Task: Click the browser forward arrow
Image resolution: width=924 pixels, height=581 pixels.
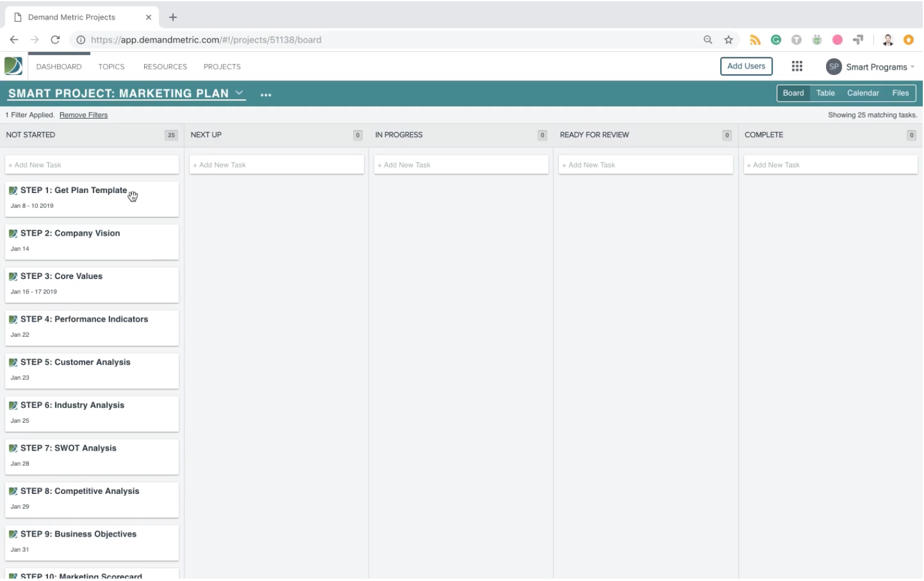Action: [35, 40]
